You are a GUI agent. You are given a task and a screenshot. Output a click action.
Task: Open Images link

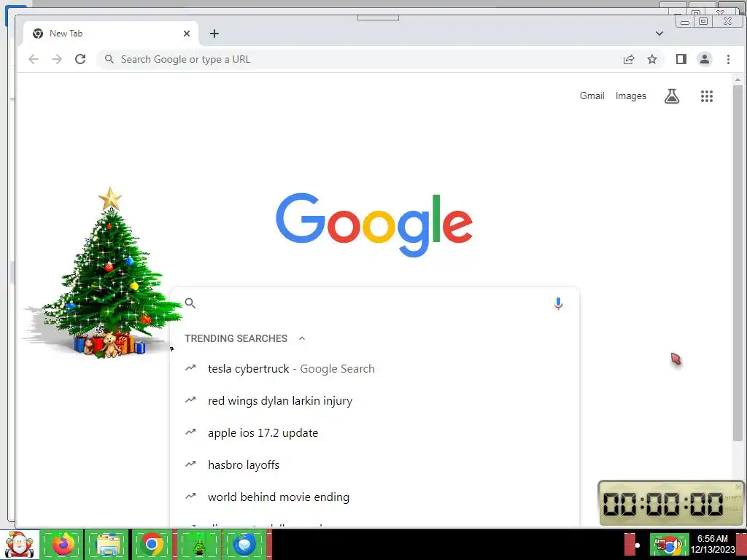(x=631, y=96)
